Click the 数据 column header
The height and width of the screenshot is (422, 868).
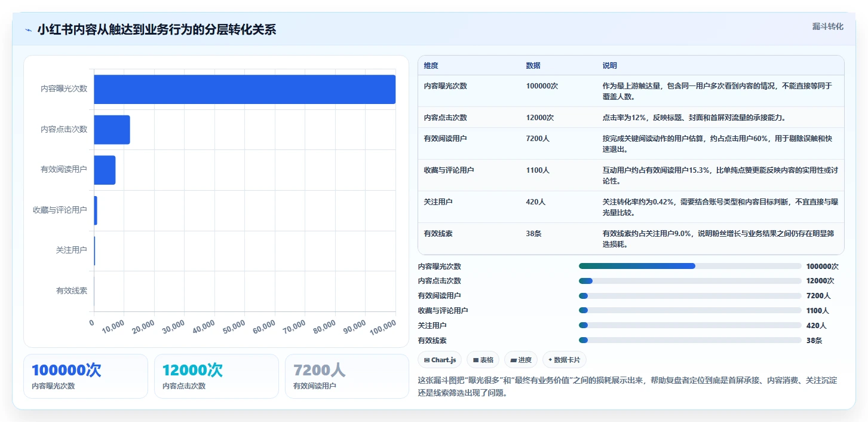(x=533, y=66)
